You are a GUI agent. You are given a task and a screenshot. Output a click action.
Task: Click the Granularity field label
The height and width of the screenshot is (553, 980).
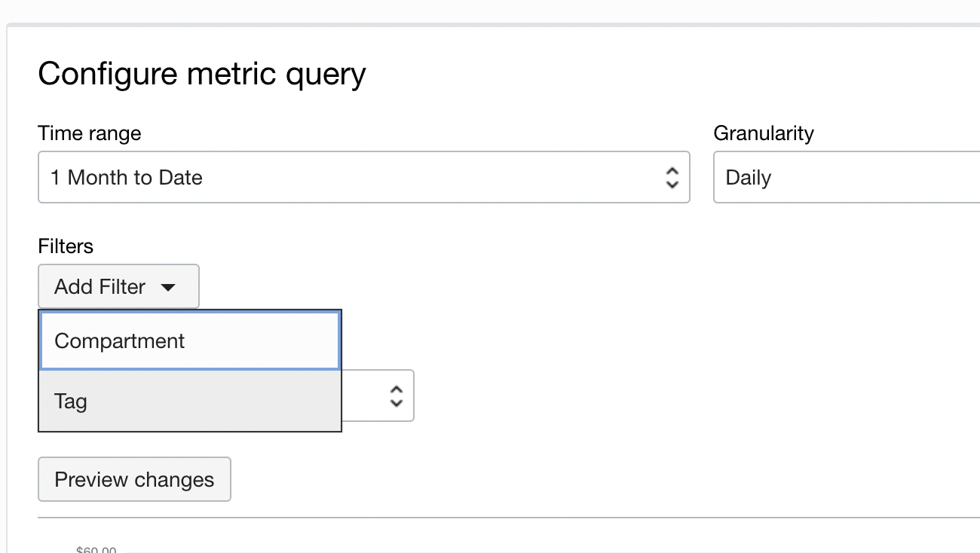(763, 133)
